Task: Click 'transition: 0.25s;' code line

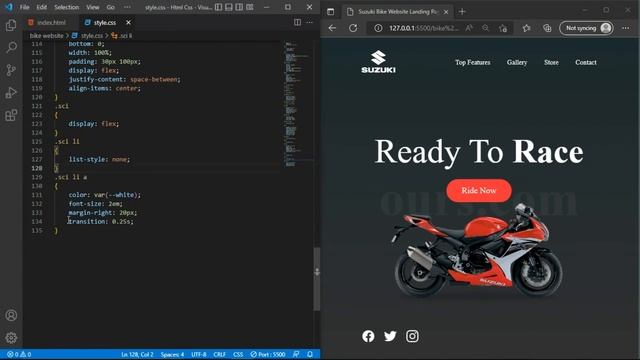Action: click(x=100, y=222)
